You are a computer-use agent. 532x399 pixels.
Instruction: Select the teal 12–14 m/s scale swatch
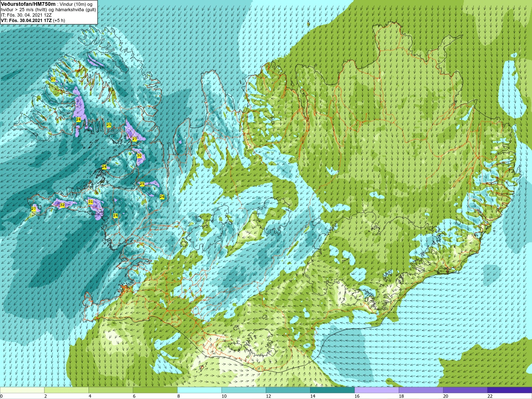coord(288,390)
